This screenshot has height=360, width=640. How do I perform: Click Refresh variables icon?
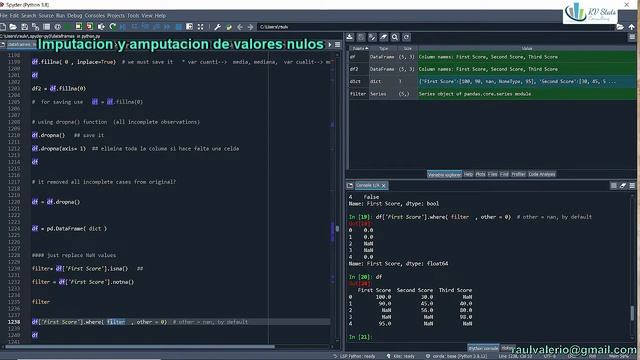(407, 37)
